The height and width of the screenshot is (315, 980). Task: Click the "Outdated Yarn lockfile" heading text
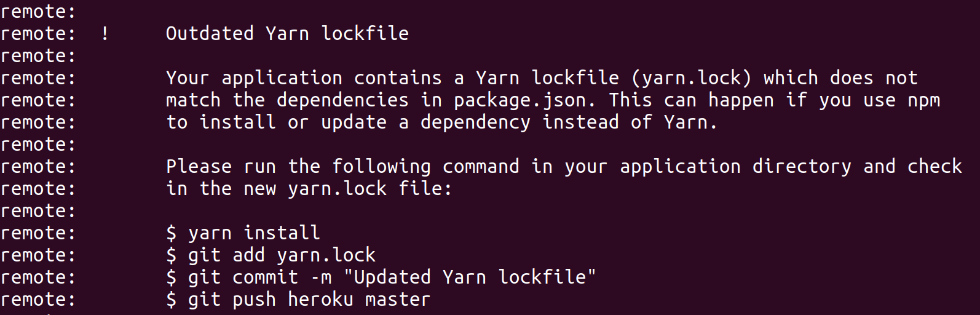point(287,33)
